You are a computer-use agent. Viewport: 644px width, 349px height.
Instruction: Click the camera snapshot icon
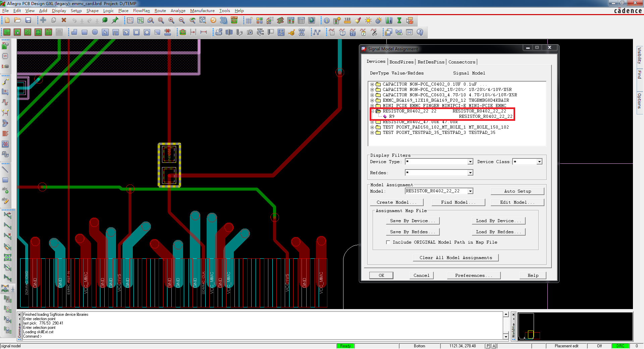[250, 32]
